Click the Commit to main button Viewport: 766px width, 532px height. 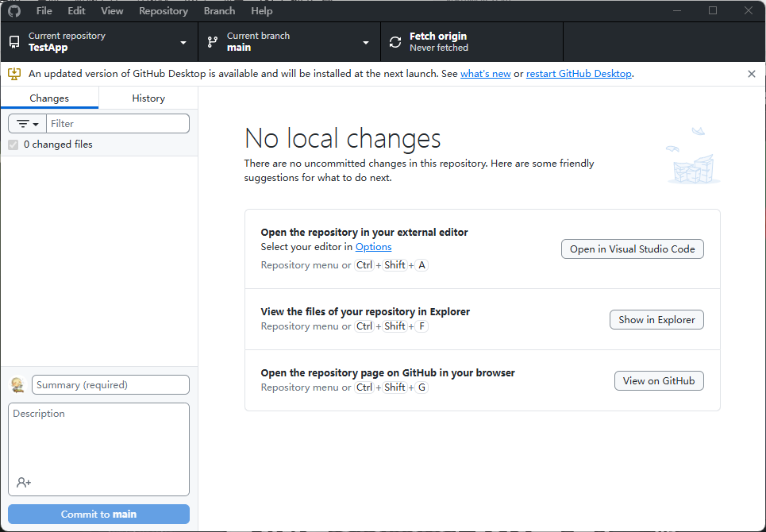click(x=98, y=514)
